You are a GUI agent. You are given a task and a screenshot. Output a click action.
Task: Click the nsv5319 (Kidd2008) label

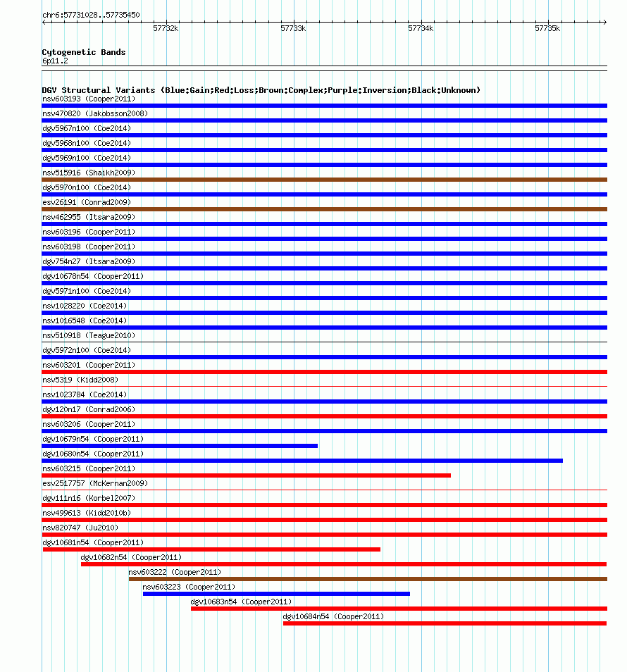[x=80, y=380]
